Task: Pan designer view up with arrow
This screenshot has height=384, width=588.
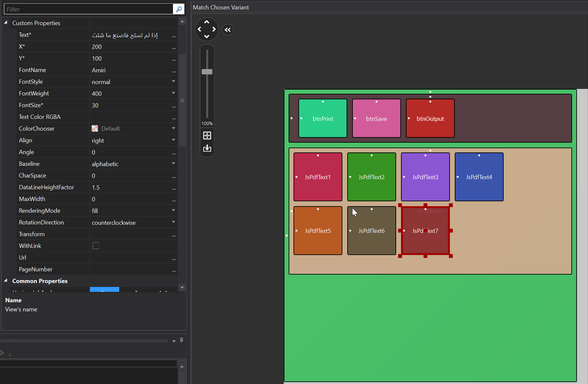Action: 207,22
